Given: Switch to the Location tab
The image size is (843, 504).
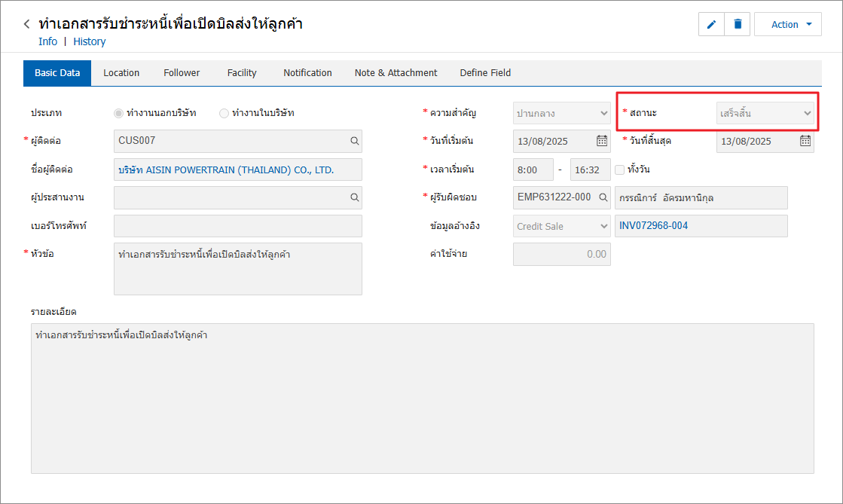Looking at the screenshot, I should coord(121,73).
